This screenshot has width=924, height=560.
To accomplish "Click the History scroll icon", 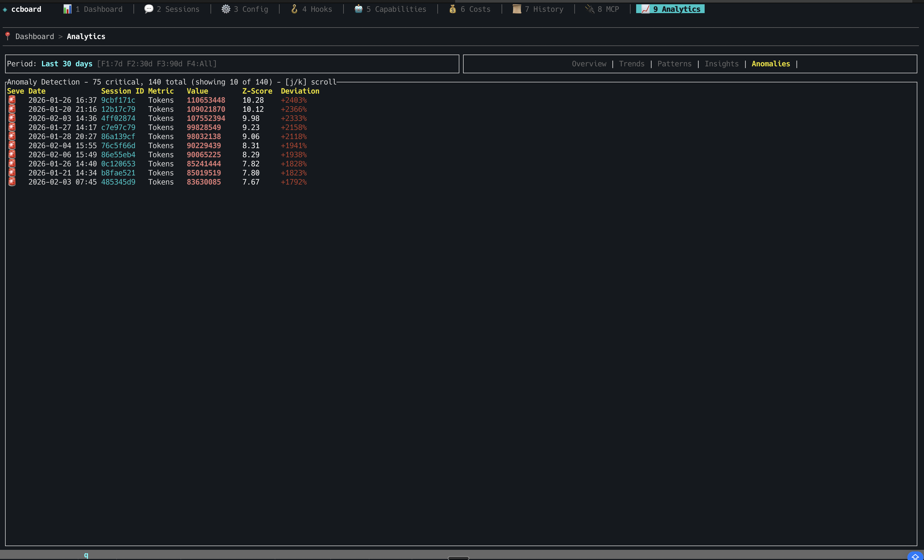I will (x=517, y=9).
